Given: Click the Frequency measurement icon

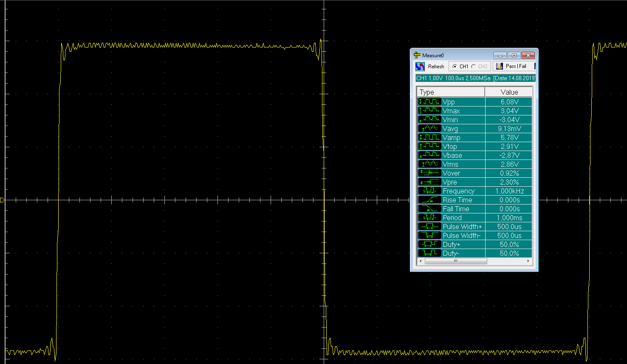Looking at the screenshot, I should click(429, 191).
